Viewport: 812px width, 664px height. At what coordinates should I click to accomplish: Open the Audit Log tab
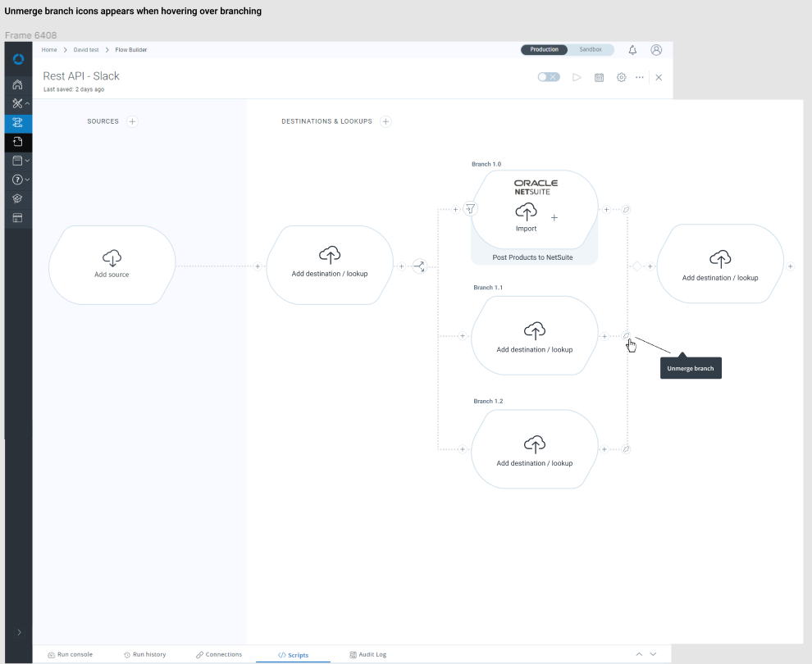pos(367,655)
